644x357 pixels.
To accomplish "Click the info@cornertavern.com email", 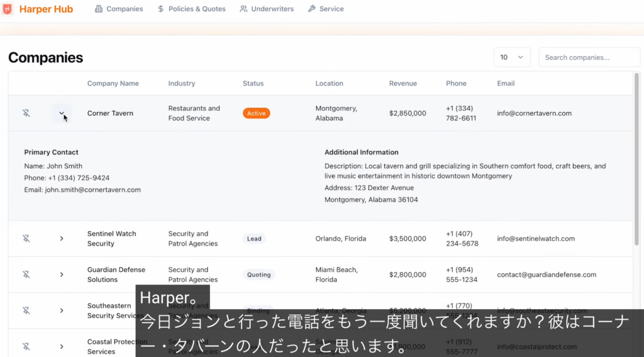I will tap(535, 113).
